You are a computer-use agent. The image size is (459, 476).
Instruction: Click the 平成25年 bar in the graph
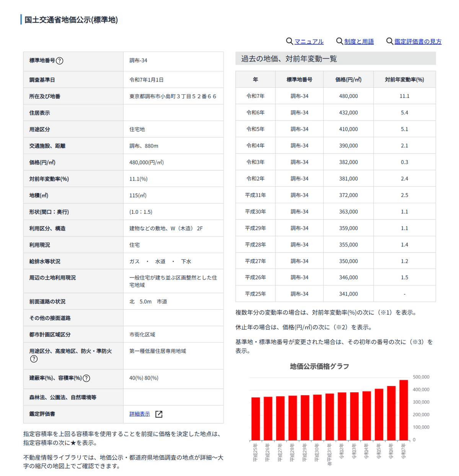(x=256, y=419)
